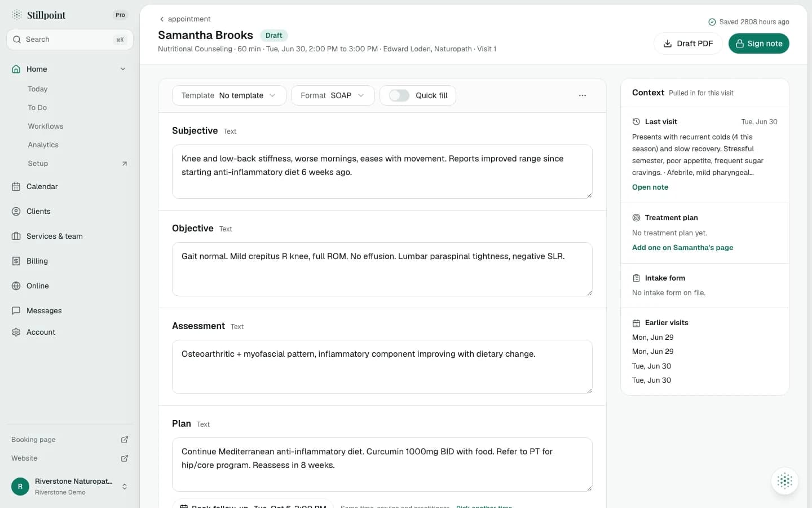Toggle the Quick fill switch
Image resolution: width=812 pixels, height=508 pixels.
click(399, 95)
